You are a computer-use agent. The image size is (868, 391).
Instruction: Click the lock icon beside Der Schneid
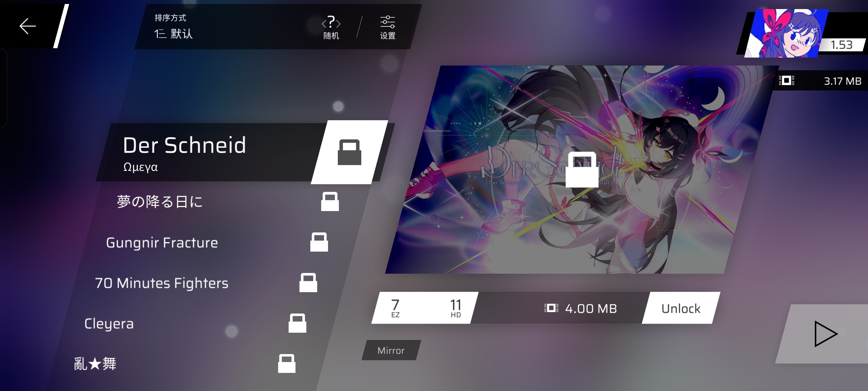pyautogui.click(x=349, y=152)
